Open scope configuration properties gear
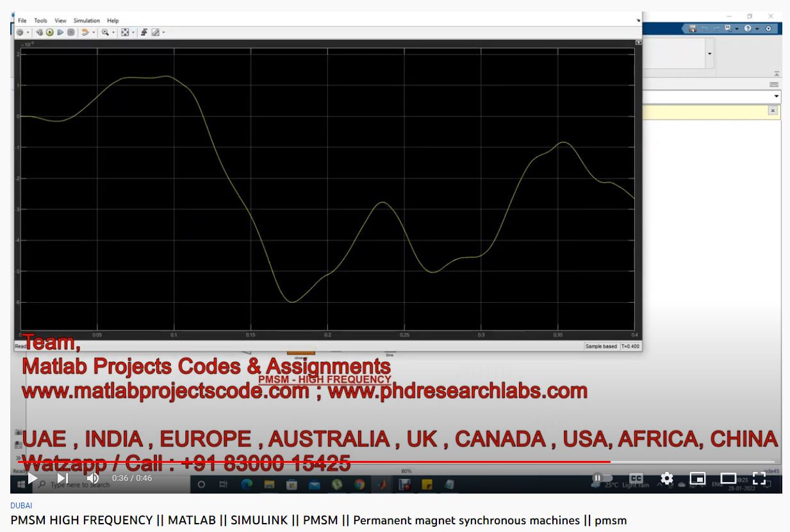The width and height of the screenshot is (790, 532). 21,32
